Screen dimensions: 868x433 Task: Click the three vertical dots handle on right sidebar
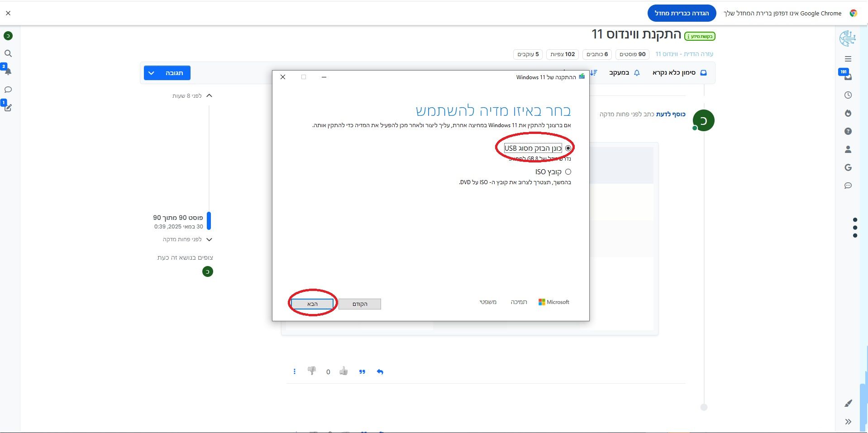(855, 228)
